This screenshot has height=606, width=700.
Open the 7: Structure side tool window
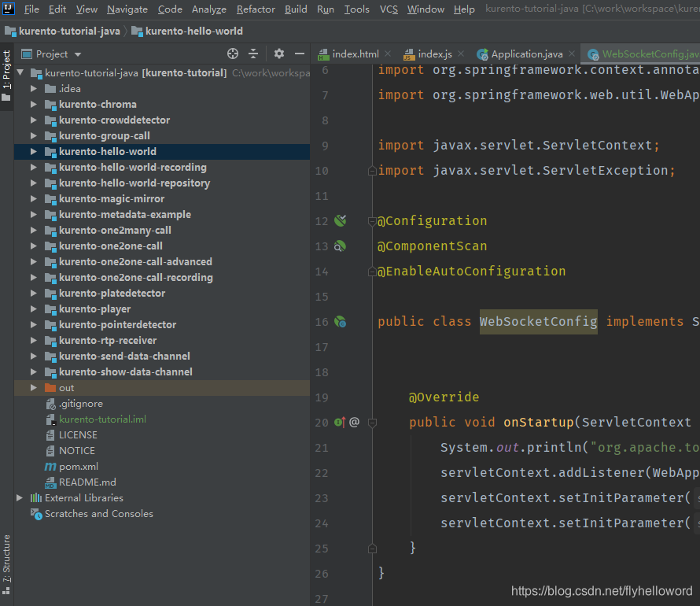6,564
